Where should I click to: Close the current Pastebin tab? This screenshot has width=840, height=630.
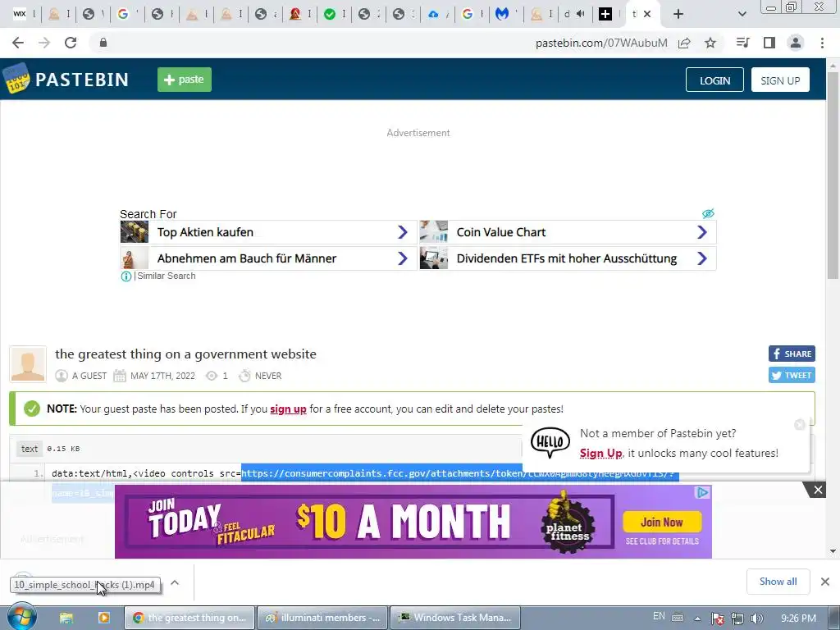tap(647, 14)
